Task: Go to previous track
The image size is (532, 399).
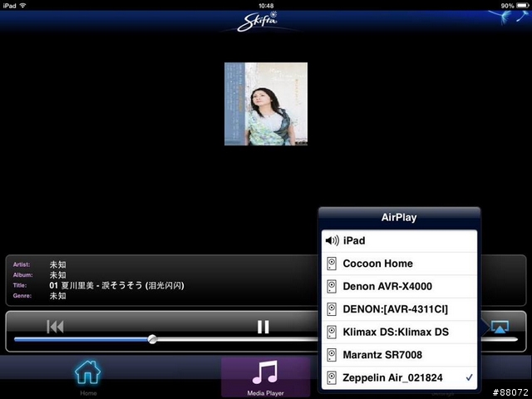Action: [55, 327]
